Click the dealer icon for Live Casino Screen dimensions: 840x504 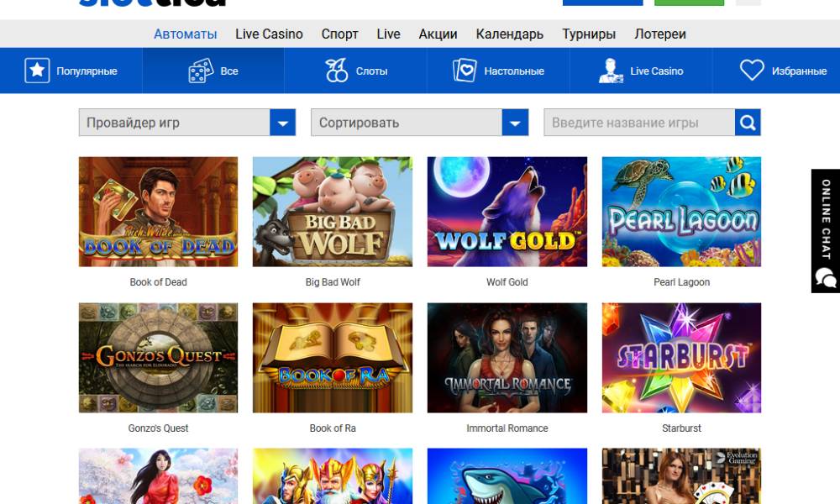(x=611, y=71)
